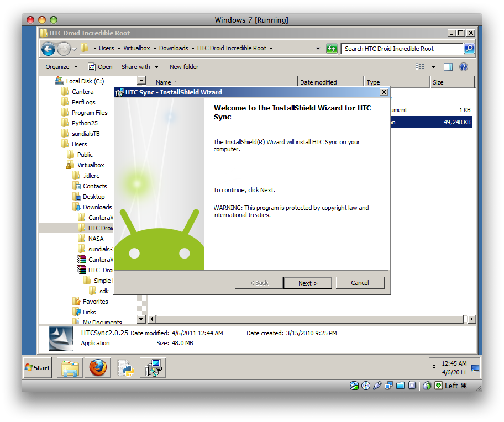
Task: Expand the view options dropdown arrow
Action: point(433,67)
